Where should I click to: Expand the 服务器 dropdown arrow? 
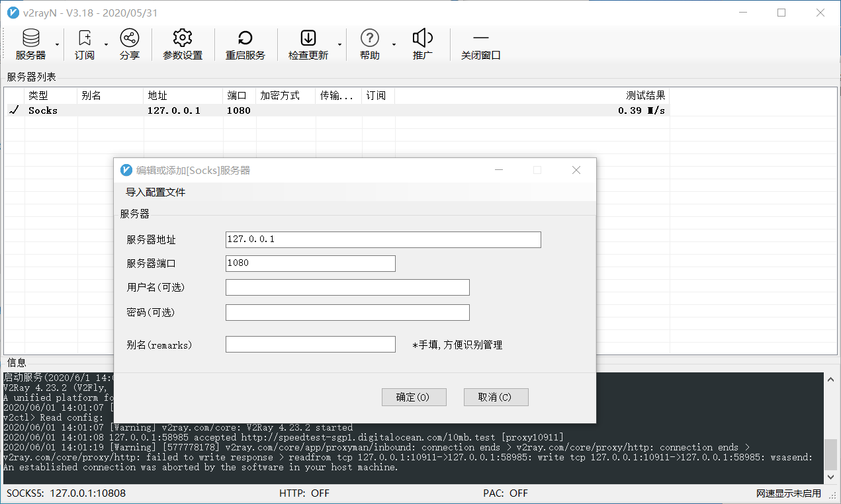[x=58, y=45]
